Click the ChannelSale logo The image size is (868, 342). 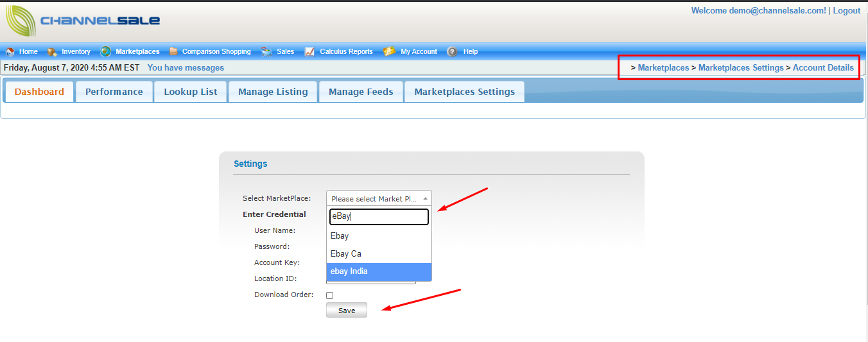coord(83,21)
